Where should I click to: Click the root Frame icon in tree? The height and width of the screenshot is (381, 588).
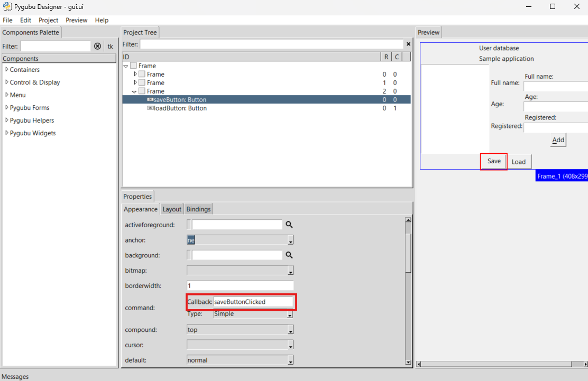point(133,66)
